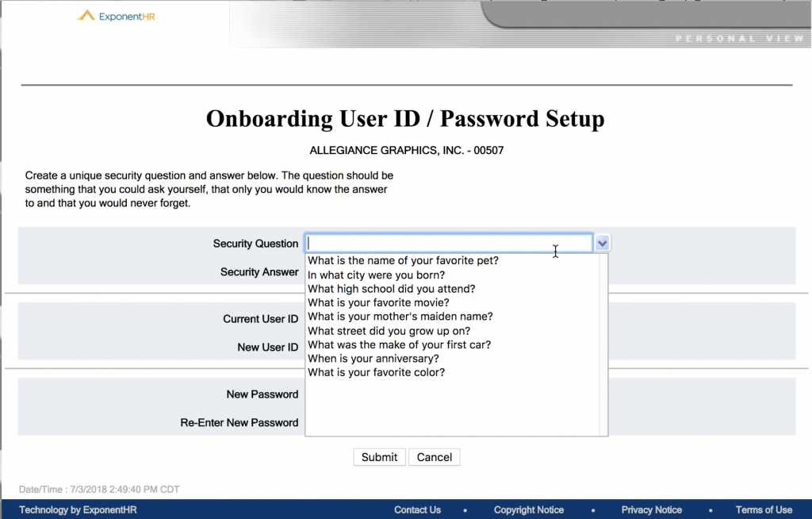Click the Security Question text field
The height and width of the screenshot is (519, 812).
(448, 242)
